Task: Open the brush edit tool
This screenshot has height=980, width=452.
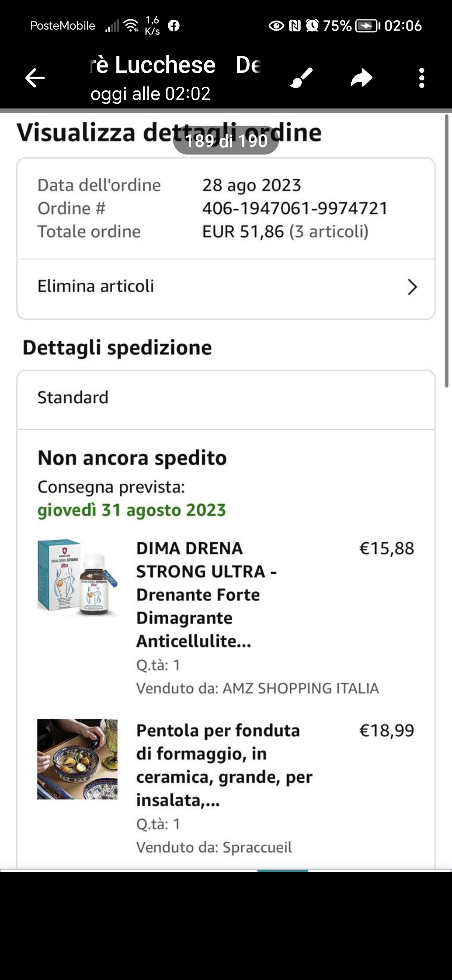Action: [x=301, y=77]
